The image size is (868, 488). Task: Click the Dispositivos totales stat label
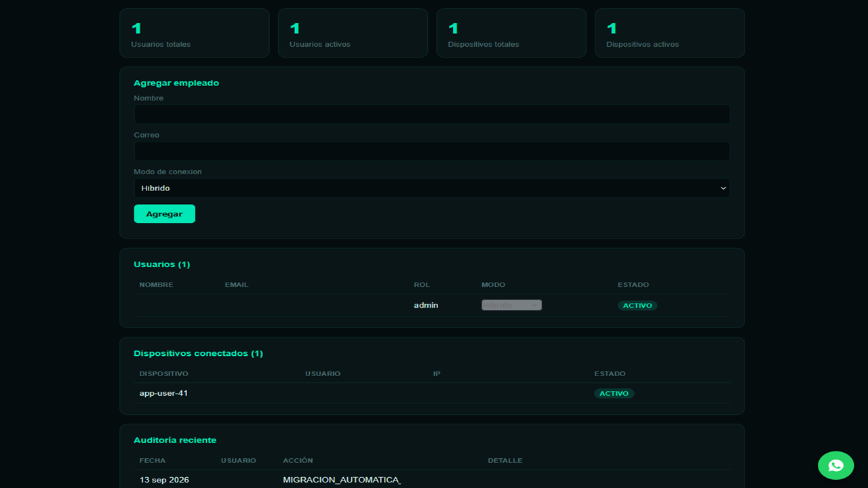pyautogui.click(x=484, y=44)
